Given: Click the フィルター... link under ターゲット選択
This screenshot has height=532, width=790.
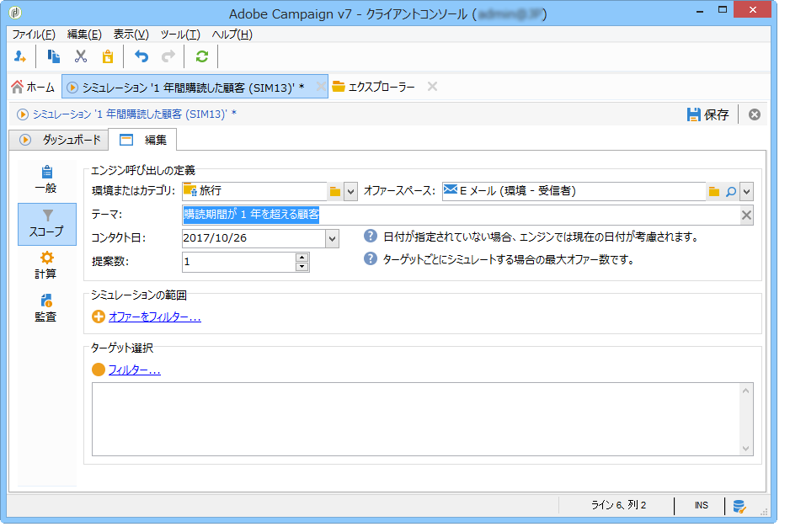Looking at the screenshot, I should tap(135, 370).
